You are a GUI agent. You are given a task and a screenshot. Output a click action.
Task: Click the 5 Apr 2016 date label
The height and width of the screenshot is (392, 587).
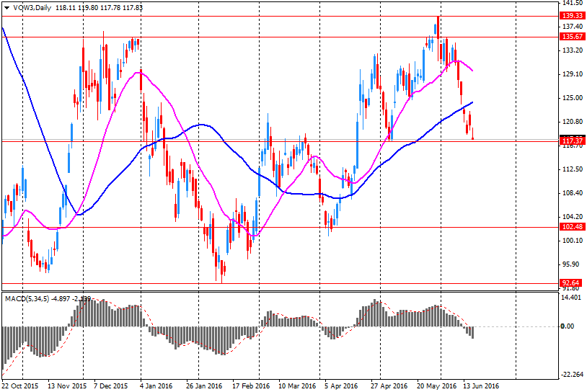(341, 386)
